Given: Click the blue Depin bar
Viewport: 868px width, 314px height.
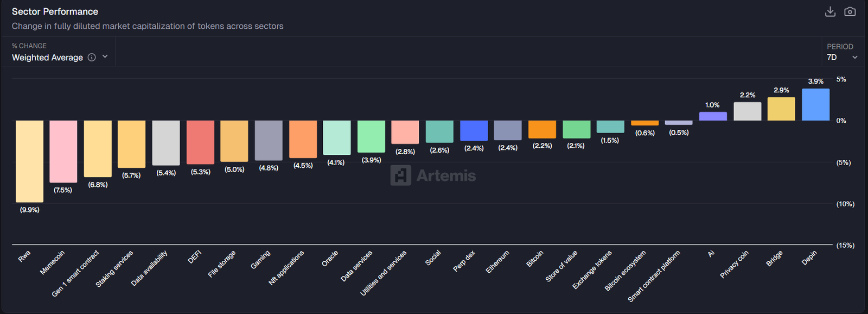Looking at the screenshot, I should pos(815,105).
